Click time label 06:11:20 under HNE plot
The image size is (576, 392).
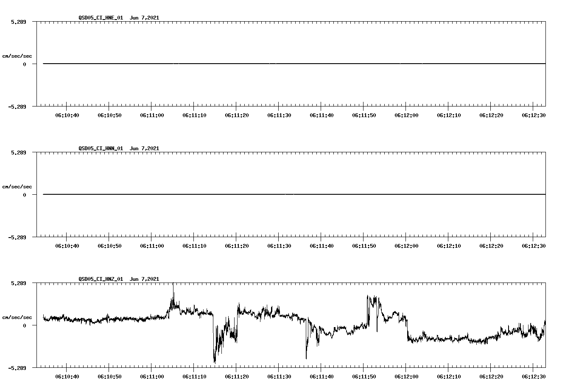[x=237, y=115]
